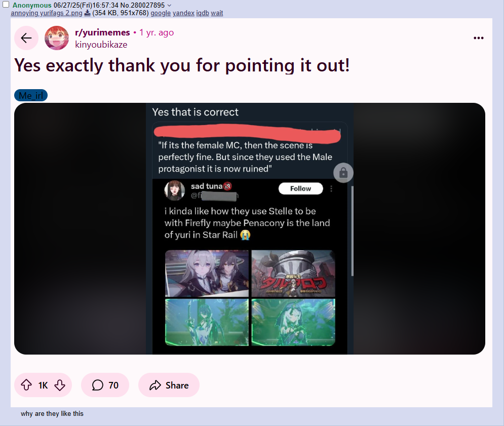Click the back arrow button

coord(26,38)
